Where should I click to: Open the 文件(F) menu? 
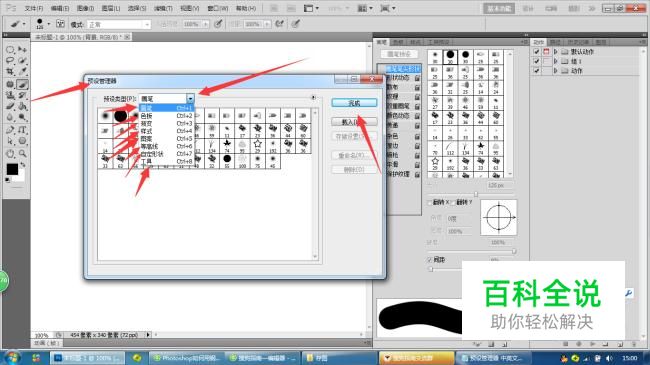[34, 8]
